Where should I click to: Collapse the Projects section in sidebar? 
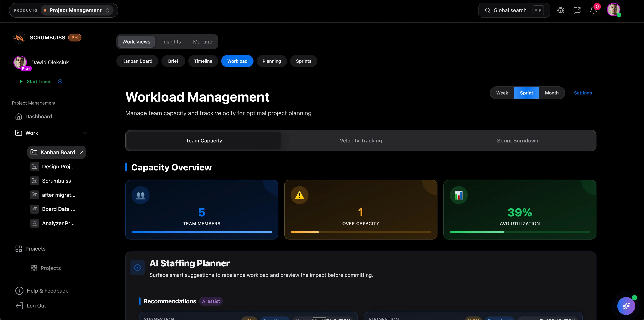(85, 249)
